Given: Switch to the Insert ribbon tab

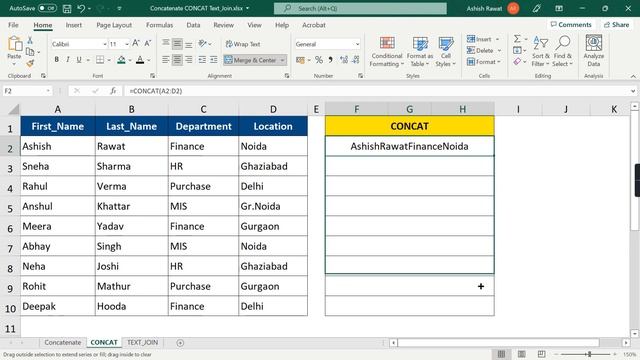Looking at the screenshot, I should tap(73, 25).
